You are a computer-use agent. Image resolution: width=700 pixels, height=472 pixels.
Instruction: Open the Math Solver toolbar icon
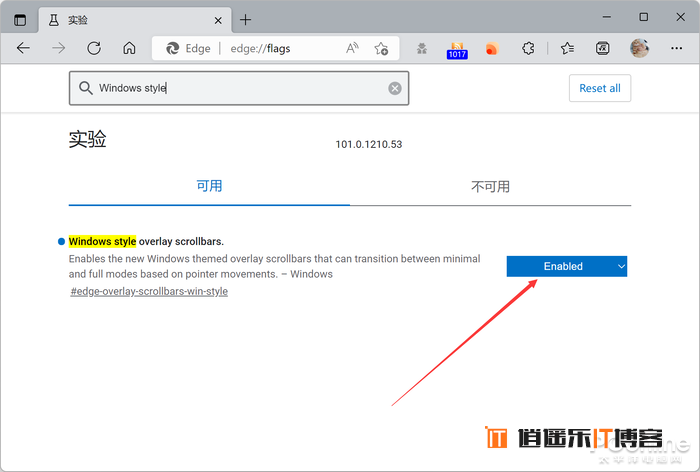[x=603, y=48]
